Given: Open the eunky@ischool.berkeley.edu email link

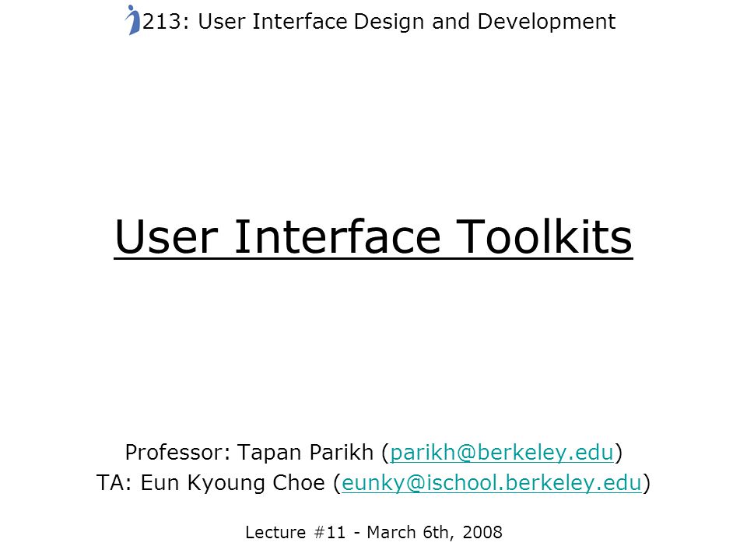Looking at the screenshot, I should point(492,483).
